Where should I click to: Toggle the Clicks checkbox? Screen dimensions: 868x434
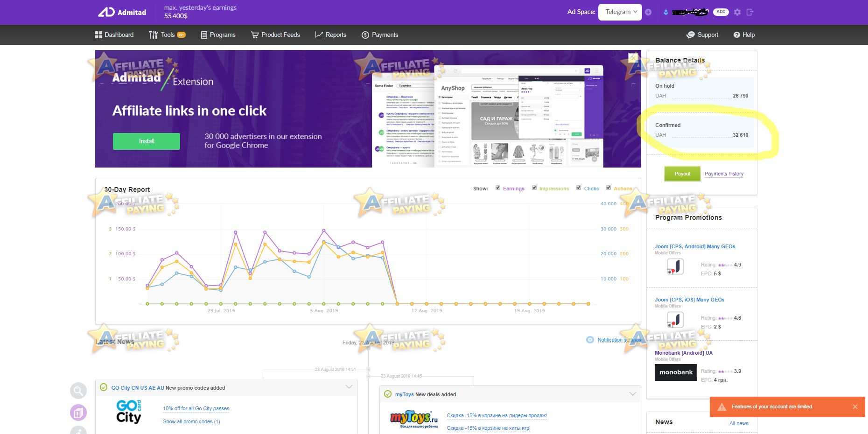pyautogui.click(x=579, y=188)
